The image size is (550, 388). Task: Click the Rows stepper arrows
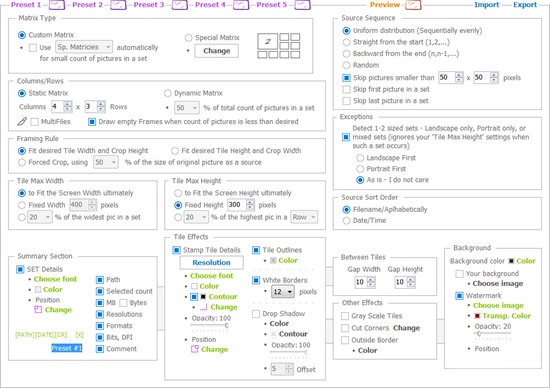click(x=101, y=106)
